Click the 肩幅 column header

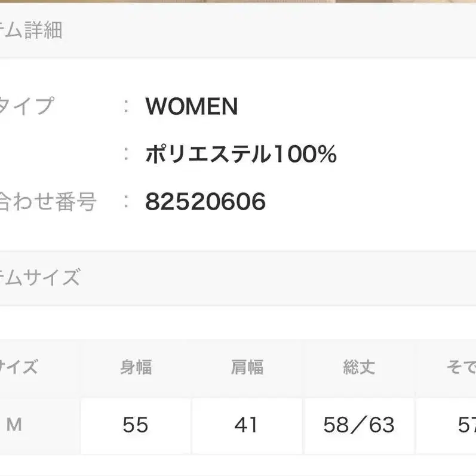247,367
